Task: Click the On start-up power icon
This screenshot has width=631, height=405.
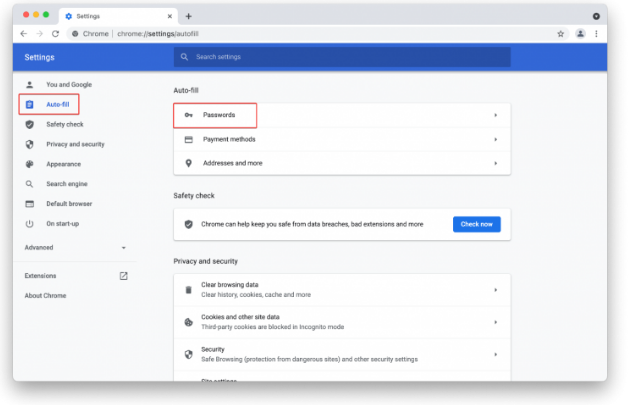Action: (x=29, y=223)
